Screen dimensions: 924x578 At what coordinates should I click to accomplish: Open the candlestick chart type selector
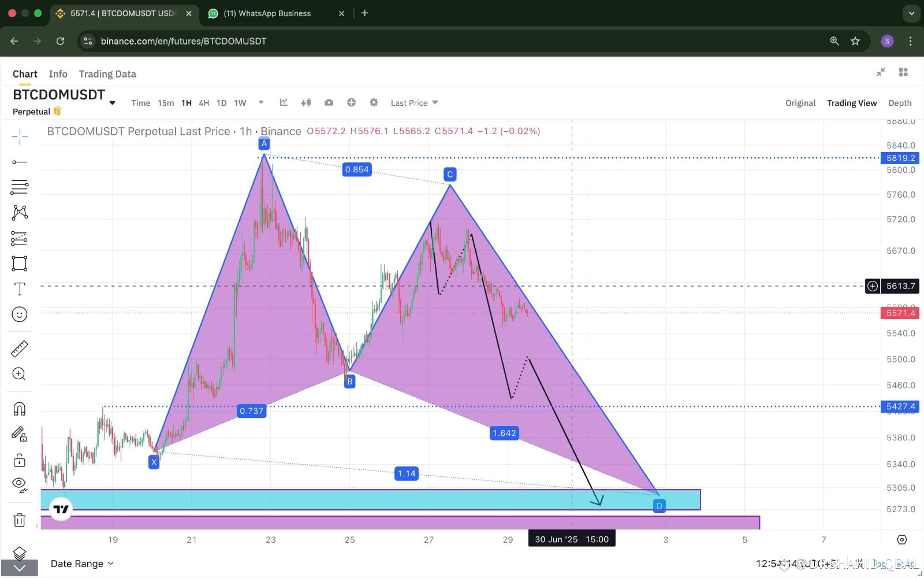(306, 102)
